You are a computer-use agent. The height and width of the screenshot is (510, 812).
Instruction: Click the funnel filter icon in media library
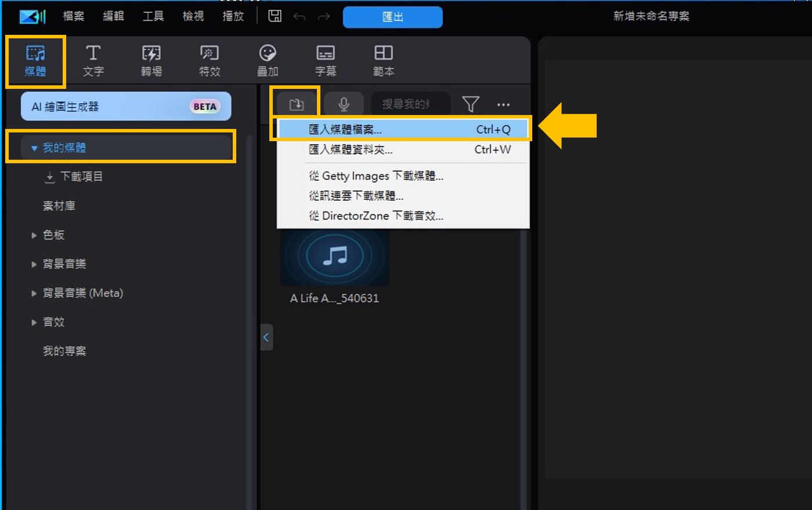coord(471,103)
